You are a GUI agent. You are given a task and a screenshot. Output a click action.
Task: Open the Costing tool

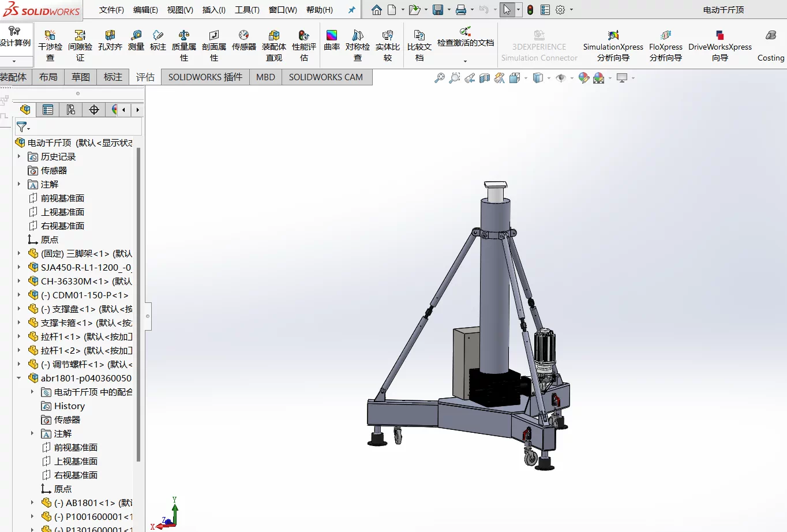click(771, 46)
